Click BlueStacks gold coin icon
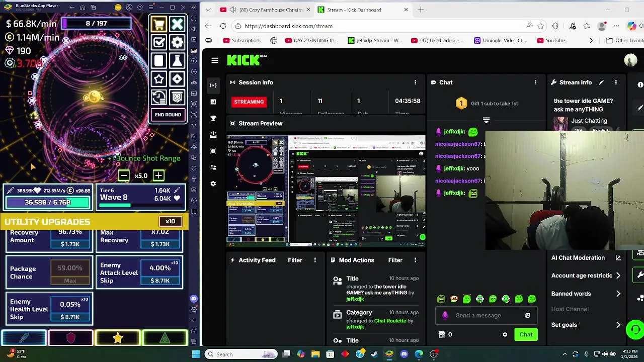The width and height of the screenshot is (644, 362). pos(118,8)
